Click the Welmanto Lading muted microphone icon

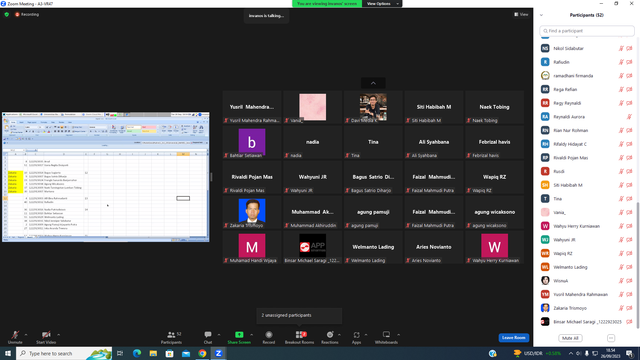coord(621,267)
